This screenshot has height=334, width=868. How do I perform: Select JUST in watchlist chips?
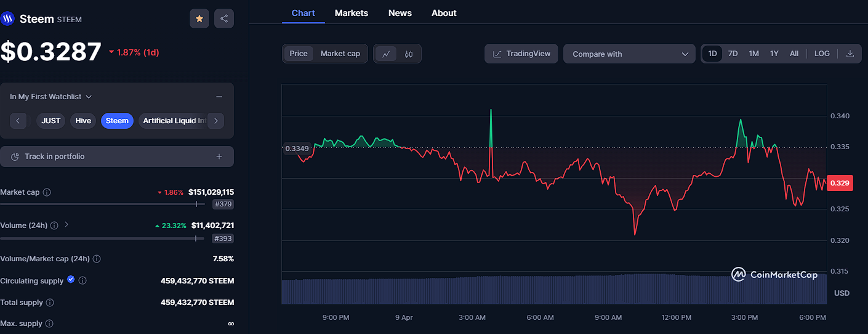51,121
